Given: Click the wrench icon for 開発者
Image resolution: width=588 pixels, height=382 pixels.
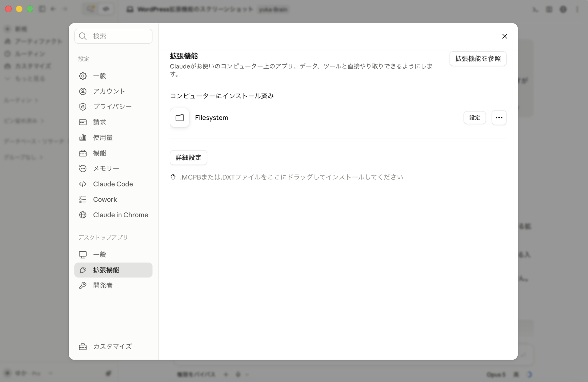Looking at the screenshot, I should coord(83,286).
